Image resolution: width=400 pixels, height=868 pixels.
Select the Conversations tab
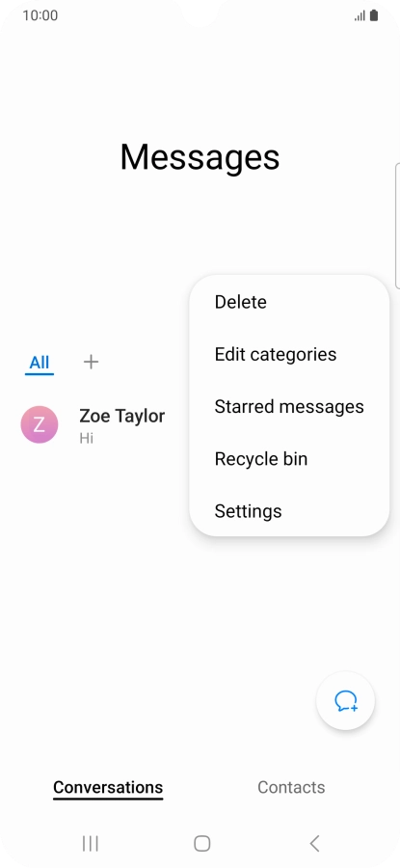[x=108, y=788]
